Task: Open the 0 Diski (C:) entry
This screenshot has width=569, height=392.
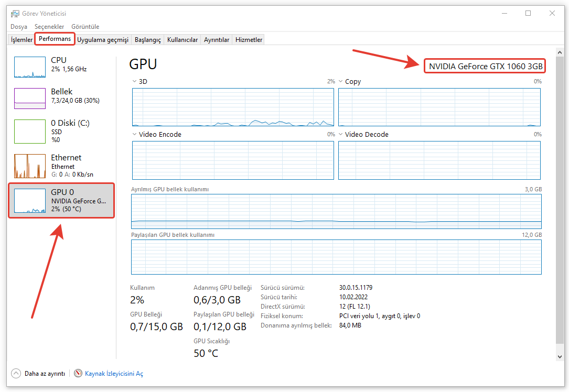Action: 70,124
